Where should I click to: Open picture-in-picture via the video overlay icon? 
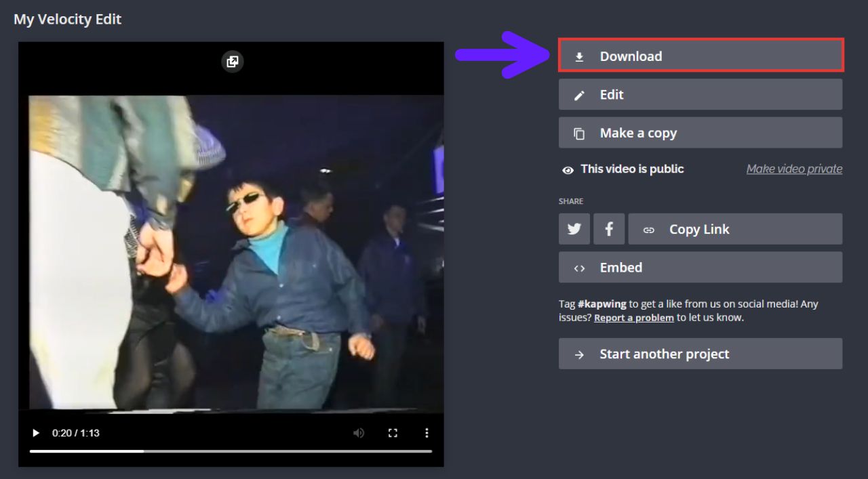232,61
